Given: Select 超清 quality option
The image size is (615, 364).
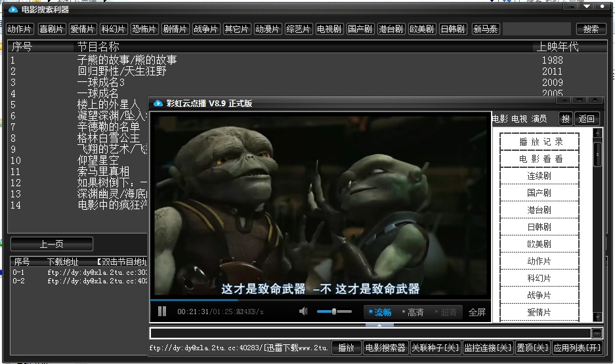Looking at the screenshot, I should tap(446, 312).
